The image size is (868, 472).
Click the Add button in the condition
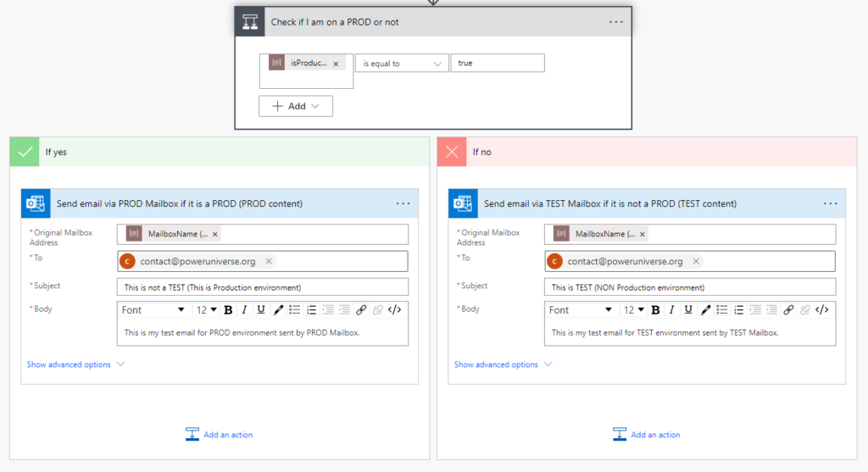(x=295, y=106)
